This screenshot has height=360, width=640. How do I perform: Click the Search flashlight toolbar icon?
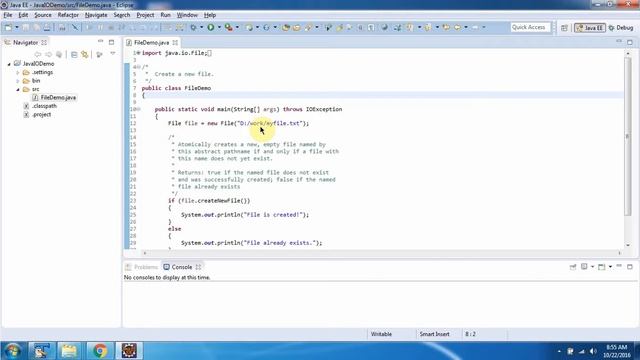tap(309, 27)
